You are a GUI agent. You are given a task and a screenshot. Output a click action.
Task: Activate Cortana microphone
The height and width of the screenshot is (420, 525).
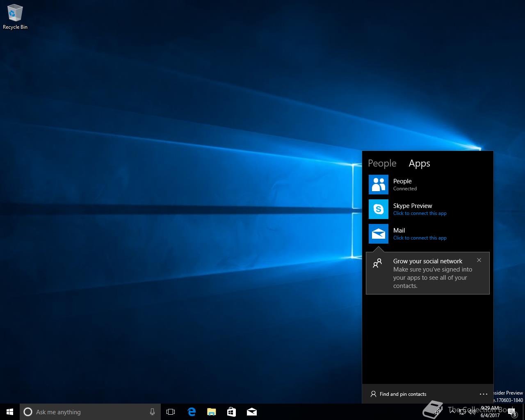tap(152, 412)
